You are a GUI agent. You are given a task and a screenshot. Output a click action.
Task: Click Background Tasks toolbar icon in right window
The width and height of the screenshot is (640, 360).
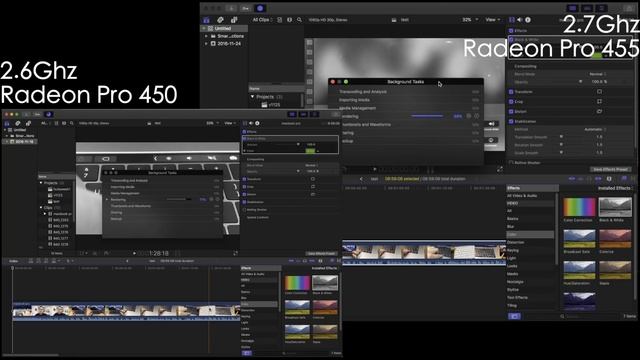[260, 8]
